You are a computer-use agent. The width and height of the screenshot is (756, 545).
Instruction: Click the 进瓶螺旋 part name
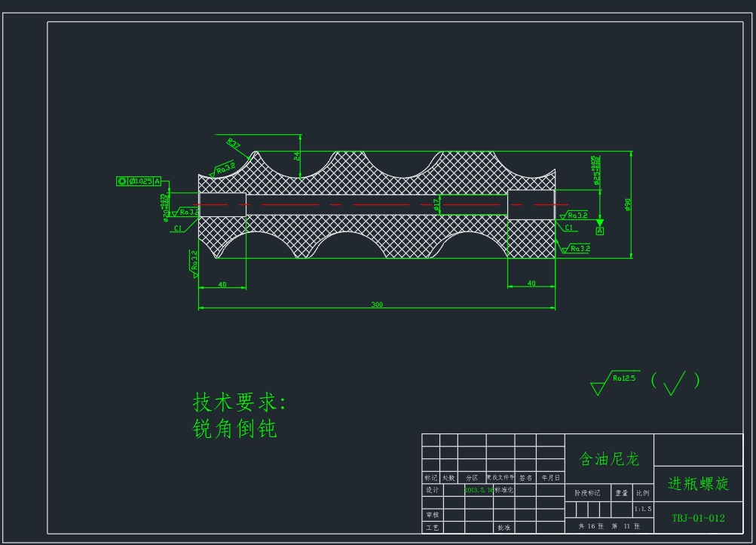[x=698, y=483]
